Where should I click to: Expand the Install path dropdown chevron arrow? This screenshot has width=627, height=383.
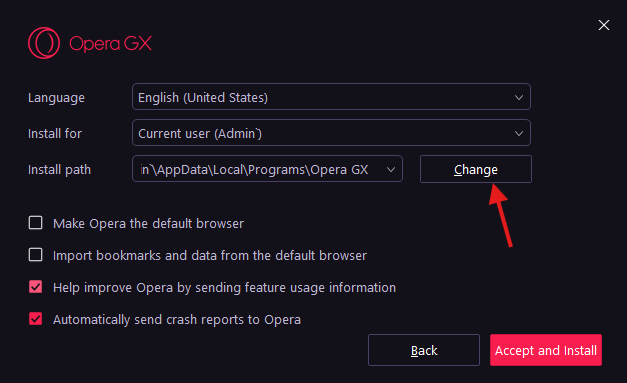click(391, 169)
